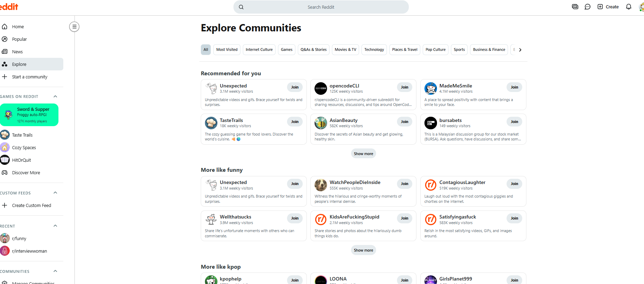644x284 pixels.
Task: Select the Sports category tab
Action: click(x=459, y=49)
